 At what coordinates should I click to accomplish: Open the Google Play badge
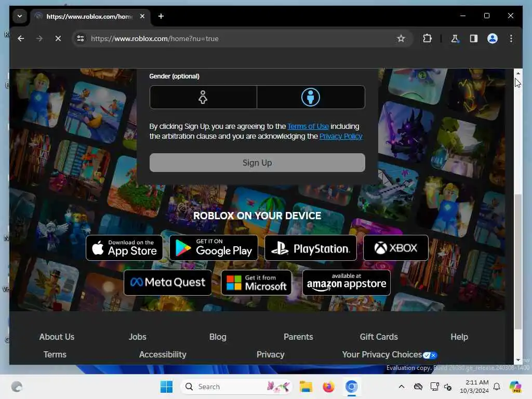point(214,248)
